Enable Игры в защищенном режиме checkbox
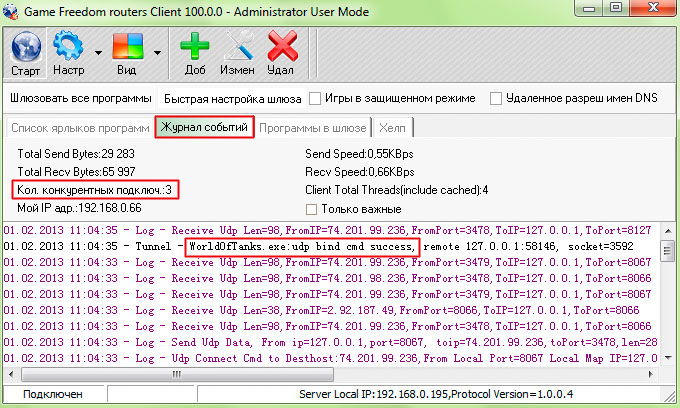The image size is (680, 408). click(x=315, y=99)
